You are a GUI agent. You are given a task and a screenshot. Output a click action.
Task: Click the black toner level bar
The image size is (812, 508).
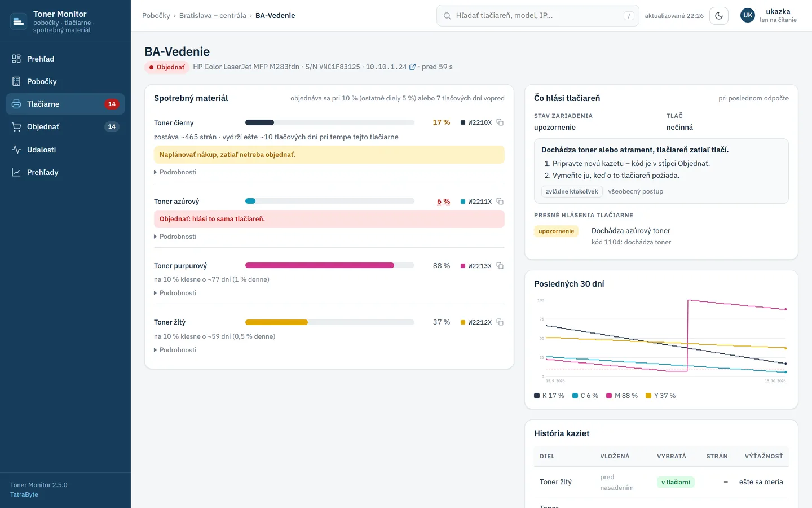point(330,122)
